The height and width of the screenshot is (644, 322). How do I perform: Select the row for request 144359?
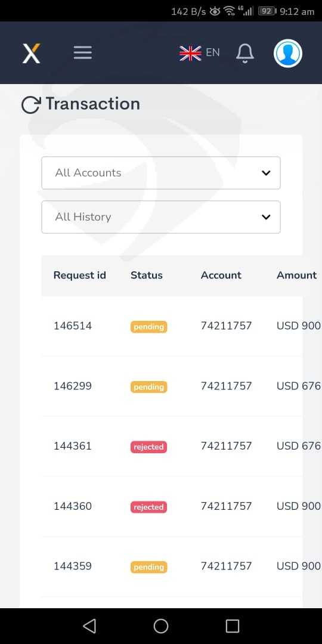[172, 566]
